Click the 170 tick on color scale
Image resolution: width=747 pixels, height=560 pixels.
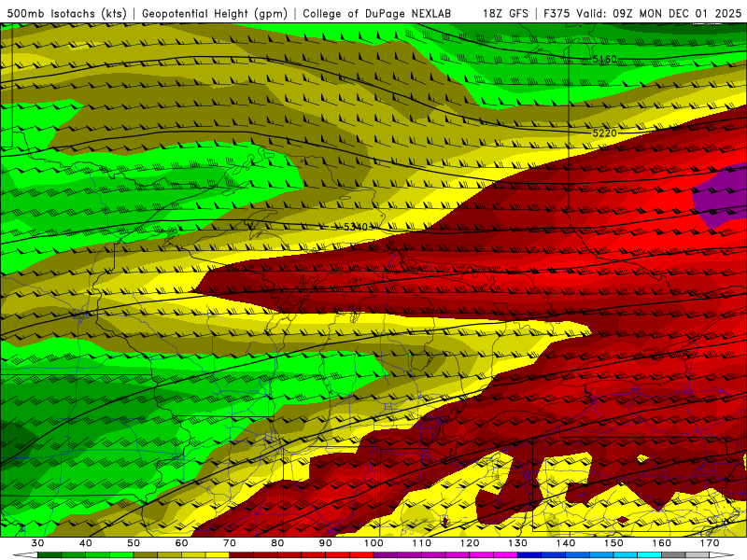[x=710, y=543]
